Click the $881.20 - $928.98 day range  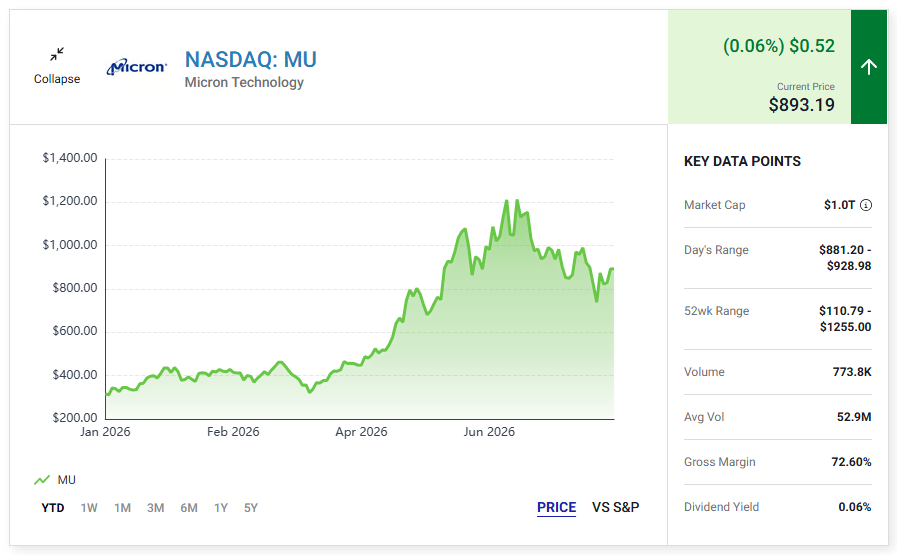click(x=845, y=258)
